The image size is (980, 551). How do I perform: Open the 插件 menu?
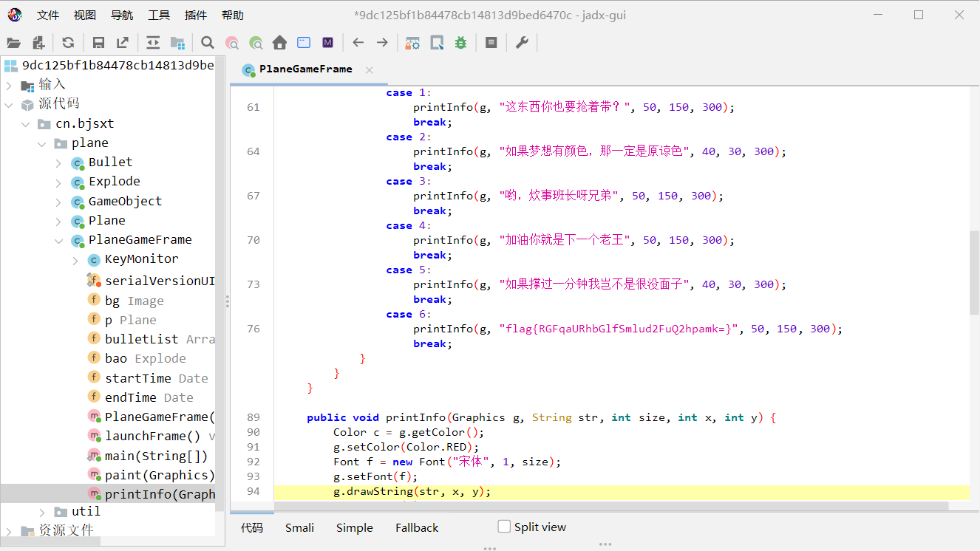click(x=196, y=16)
